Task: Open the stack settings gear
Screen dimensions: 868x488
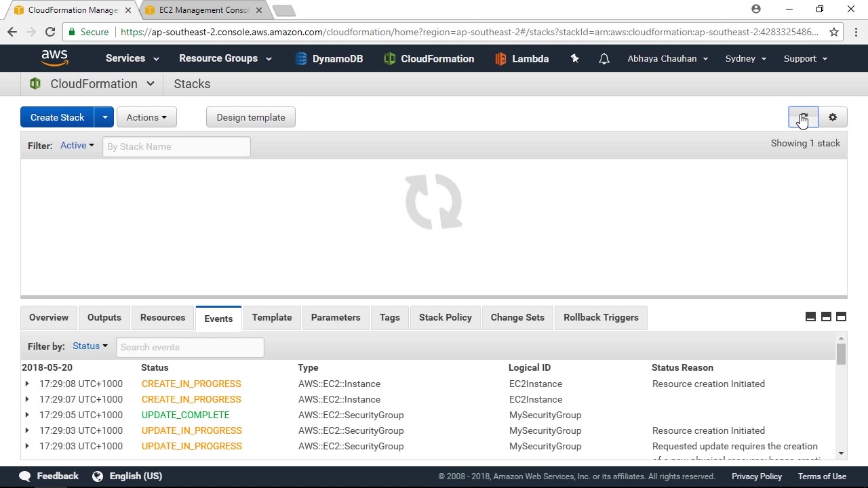Action: click(833, 117)
